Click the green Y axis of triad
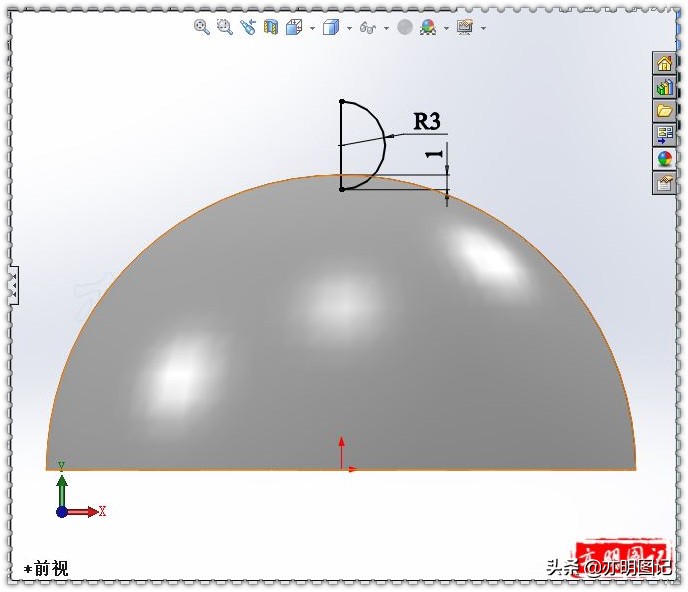688x592 pixels. (x=62, y=490)
